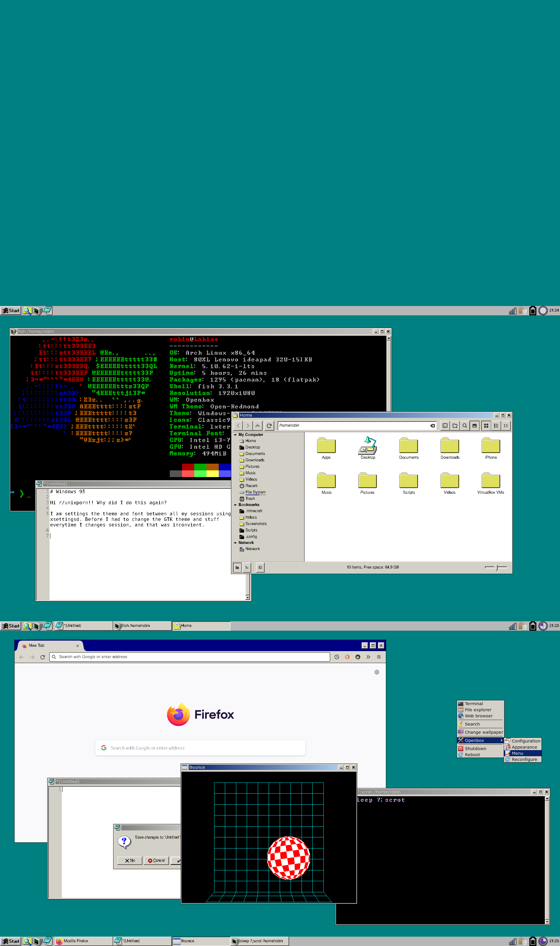Viewport: 560px width, 946px height.
Task: Collapse the My Computer sidebar section
Action: click(235, 434)
